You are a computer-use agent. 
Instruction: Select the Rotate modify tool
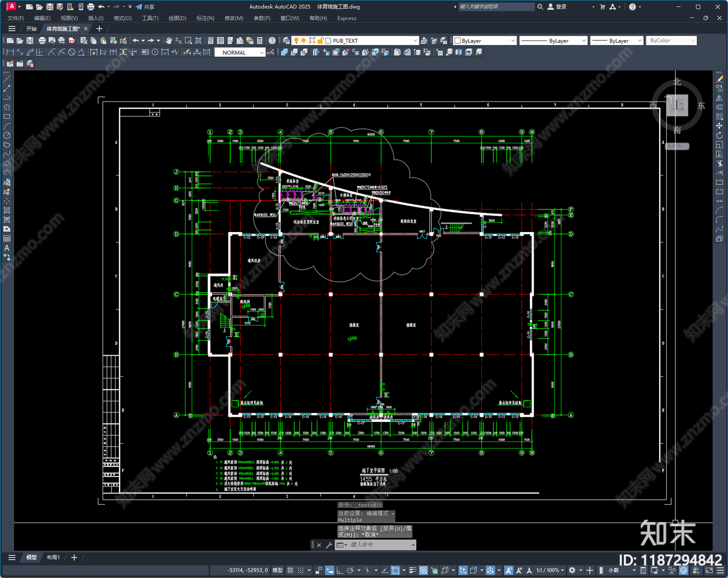[x=719, y=135]
